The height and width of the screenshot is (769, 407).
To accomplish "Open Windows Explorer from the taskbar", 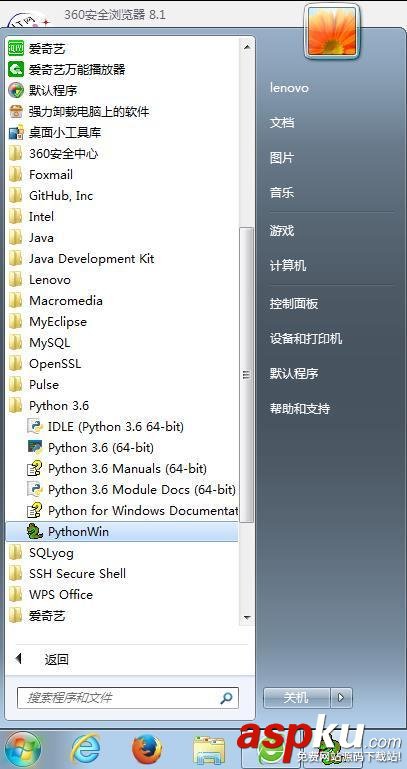I will pos(208,751).
